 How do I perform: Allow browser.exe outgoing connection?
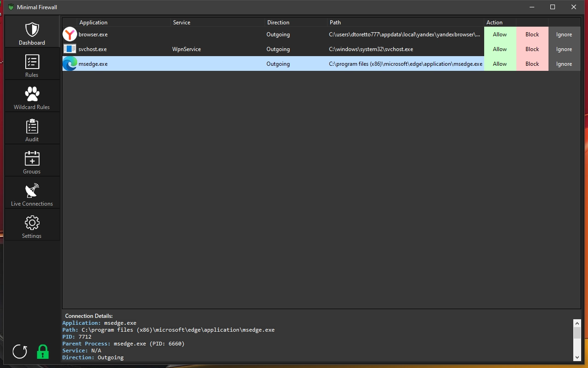click(x=500, y=34)
